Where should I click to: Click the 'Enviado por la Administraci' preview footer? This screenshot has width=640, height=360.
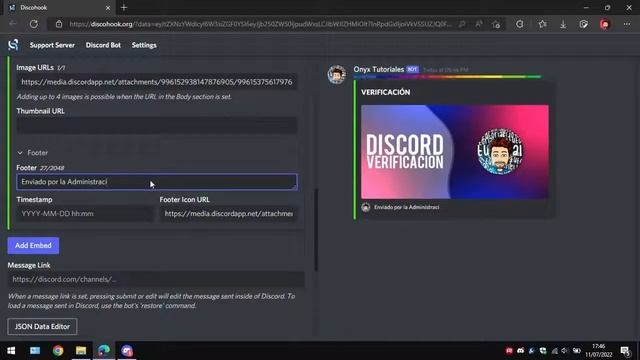(x=407, y=207)
